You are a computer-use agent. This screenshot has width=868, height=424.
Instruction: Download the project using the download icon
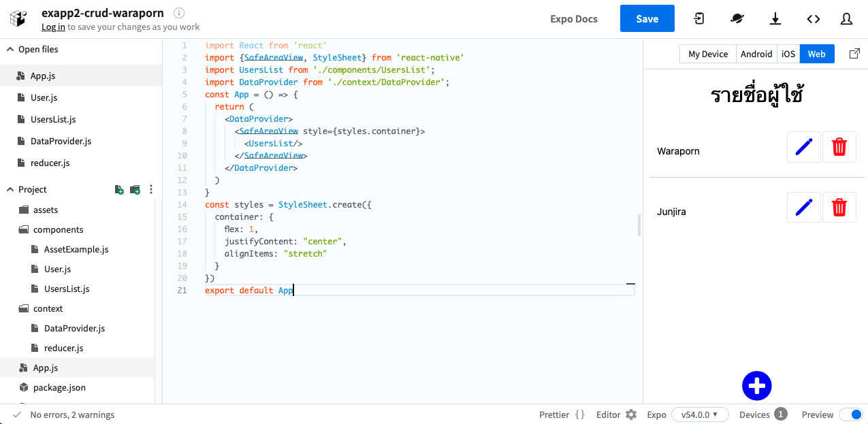775,19
